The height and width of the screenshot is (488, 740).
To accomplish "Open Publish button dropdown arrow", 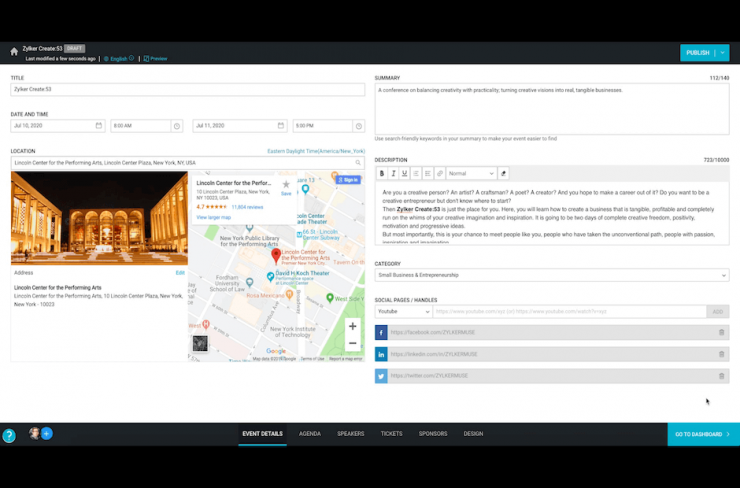I will (723, 53).
